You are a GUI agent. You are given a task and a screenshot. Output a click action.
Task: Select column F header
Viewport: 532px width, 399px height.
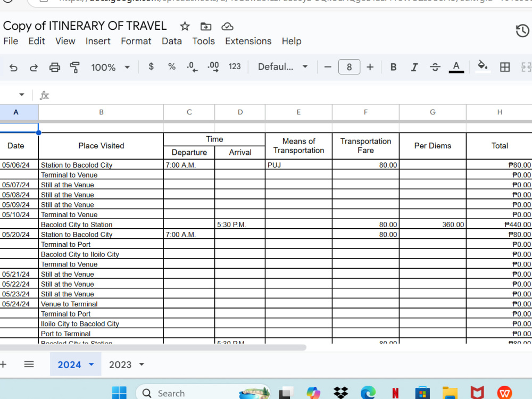coord(365,112)
